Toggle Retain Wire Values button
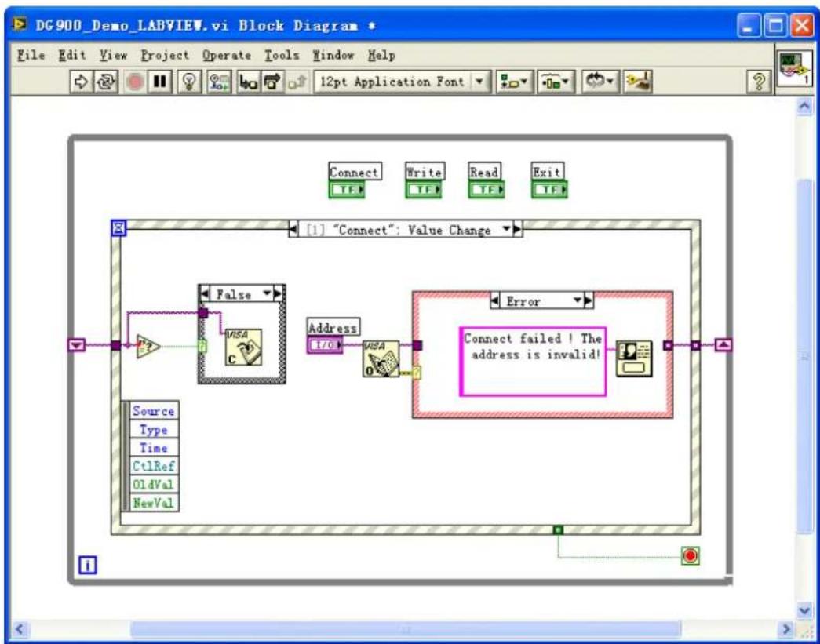 point(217,82)
